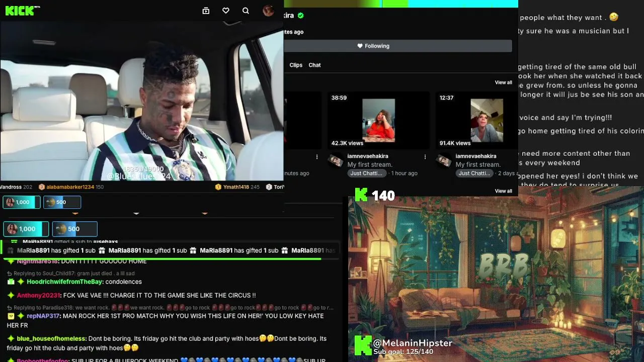Open search with the magnifier icon
Image resolution: width=644 pixels, height=362 pixels.
(x=246, y=11)
